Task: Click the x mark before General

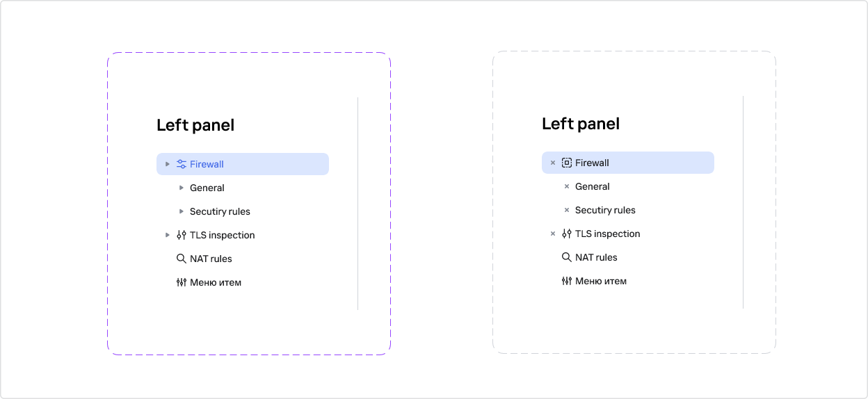Action: pos(567,186)
